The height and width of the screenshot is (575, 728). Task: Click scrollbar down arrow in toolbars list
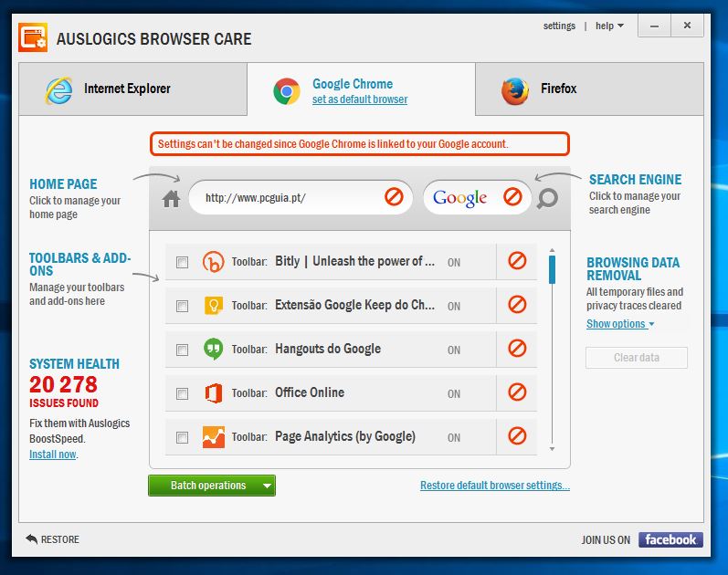point(552,449)
